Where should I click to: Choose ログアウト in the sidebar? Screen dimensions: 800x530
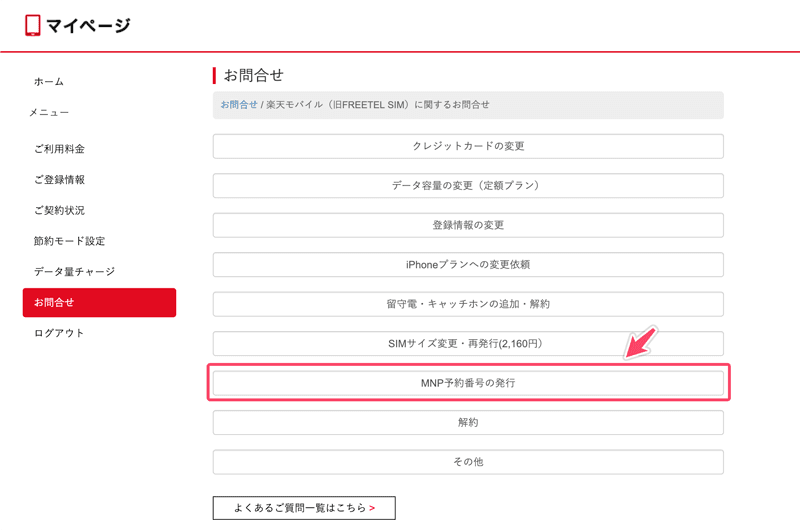(x=59, y=333)
